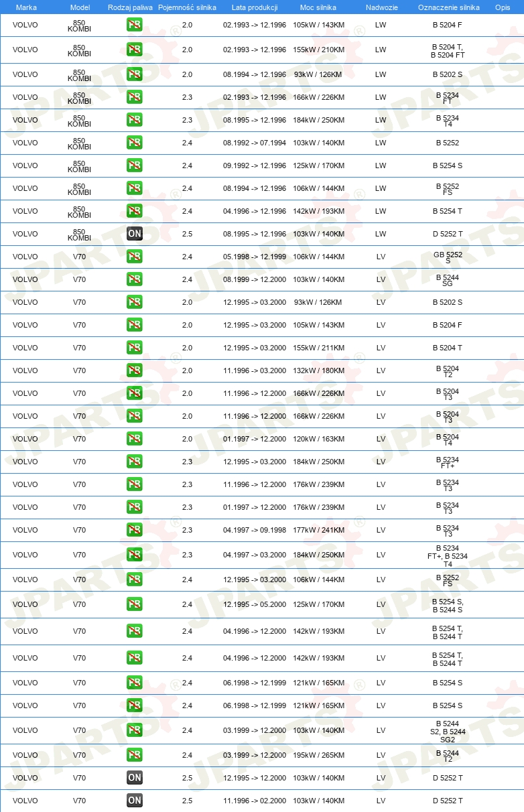Click ON icon in 12.1995 -> 12.2000 D 5252 T row
Image resolution: width=524 pixels, height=812 pixels.
pos(134,778)
